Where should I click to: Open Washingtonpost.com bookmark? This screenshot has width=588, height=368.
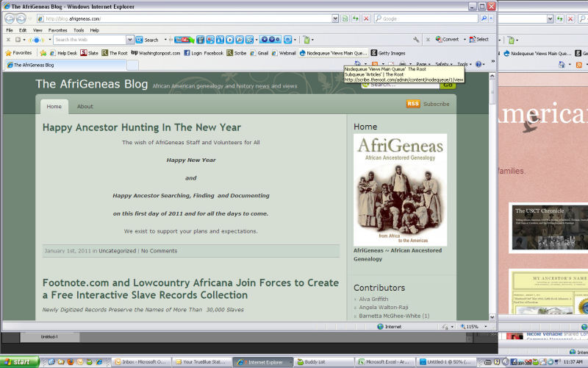[x=156, y=53]
